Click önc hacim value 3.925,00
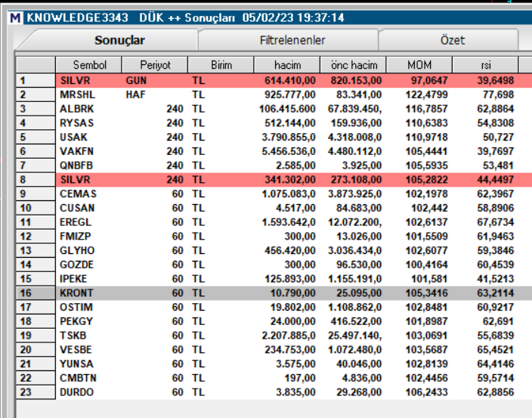The width and height of the screenshot is (532, 418). (362, 166)
